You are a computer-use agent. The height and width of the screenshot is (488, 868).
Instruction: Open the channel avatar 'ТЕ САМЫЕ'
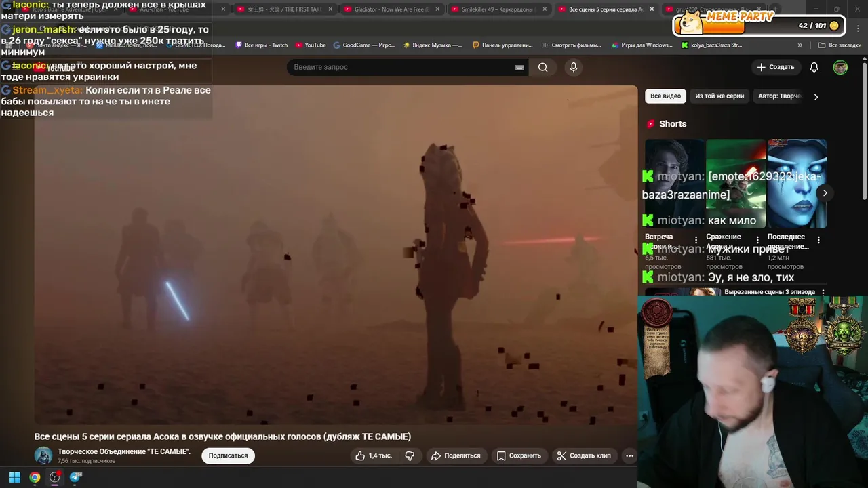[43, 455]
